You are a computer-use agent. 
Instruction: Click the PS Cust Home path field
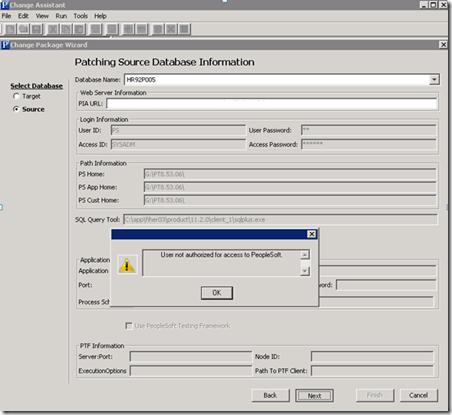[x=290, y=200]
